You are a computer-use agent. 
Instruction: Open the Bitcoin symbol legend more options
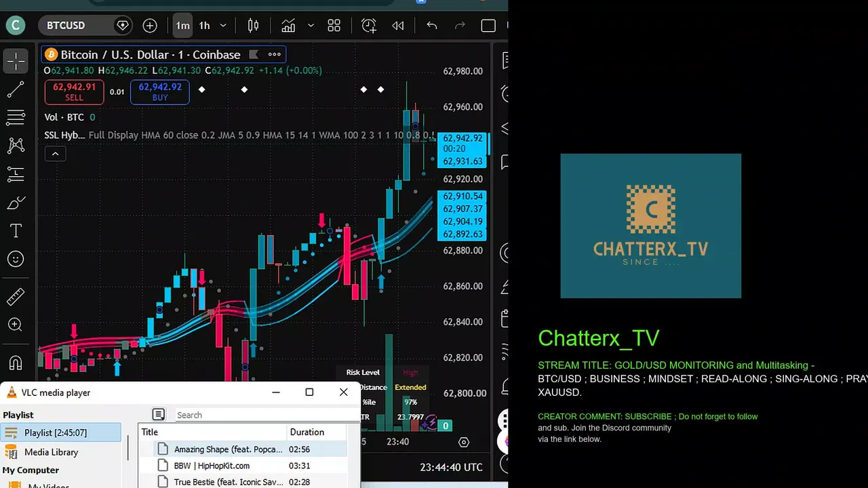click(x=274, y=54)
